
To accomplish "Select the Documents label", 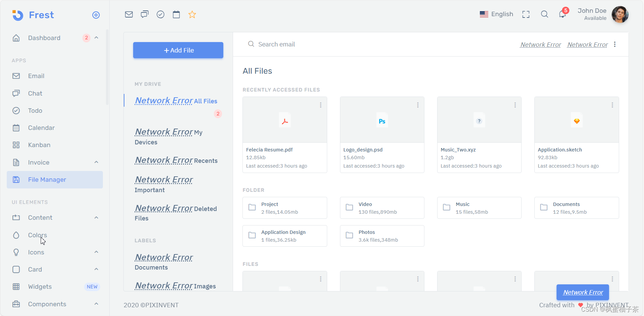I will [x=164, y=262].
